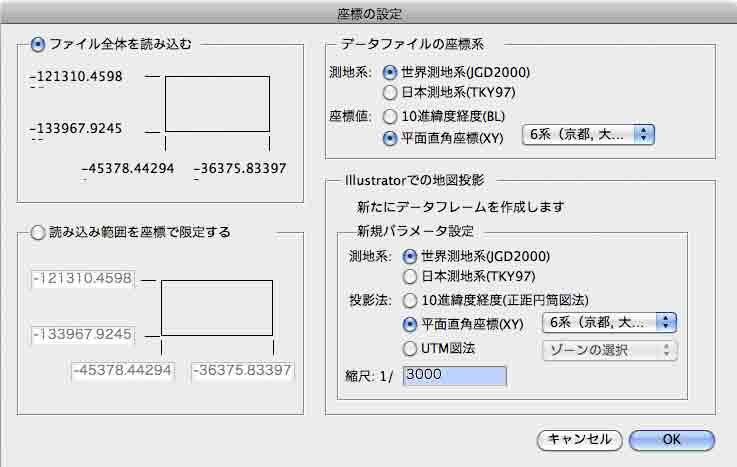This screenshot has width=737, height=467.
Task: Click the 'Illustratorでの地図投影' group label
Action: point(414,180)
